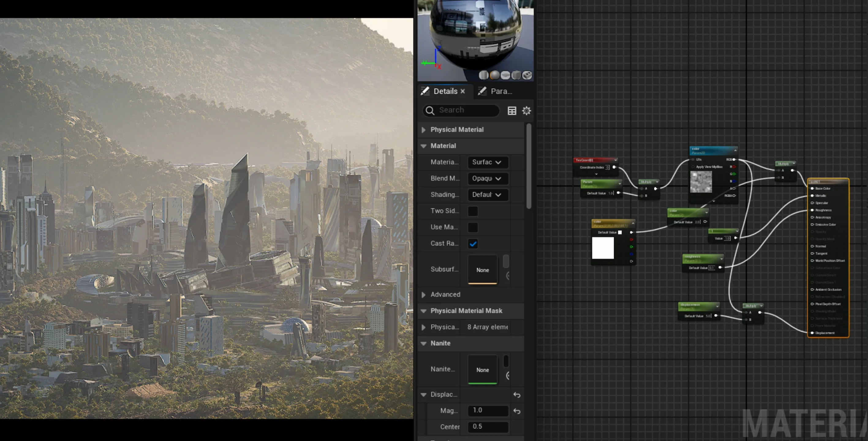Uncheck the Cast Ray Traced Shadows checkbox
Screen dimensions: 868x441
(x=473, y=244)
